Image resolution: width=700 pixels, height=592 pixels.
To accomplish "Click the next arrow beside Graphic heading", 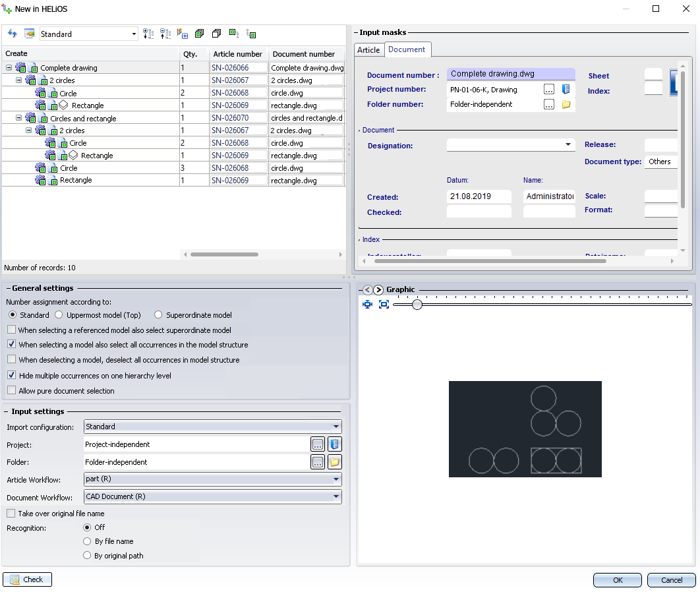I will [378, 290].
